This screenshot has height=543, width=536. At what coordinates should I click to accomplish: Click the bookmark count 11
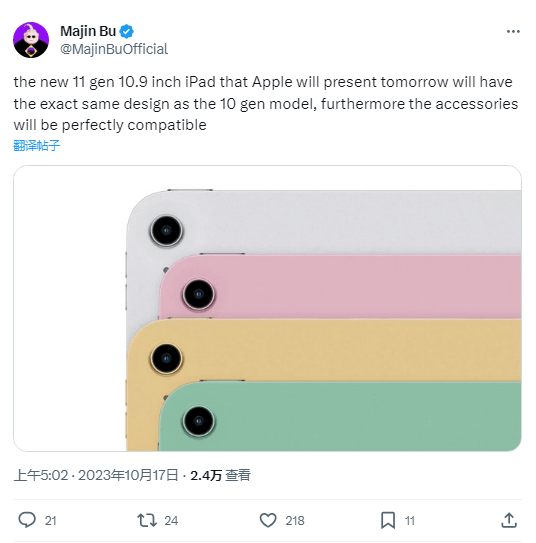410,520
